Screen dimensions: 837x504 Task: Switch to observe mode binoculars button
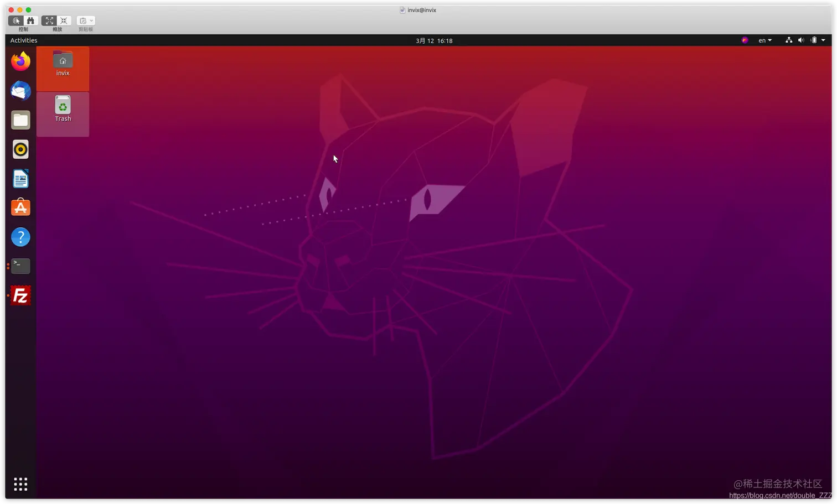(x=30, y=20)
